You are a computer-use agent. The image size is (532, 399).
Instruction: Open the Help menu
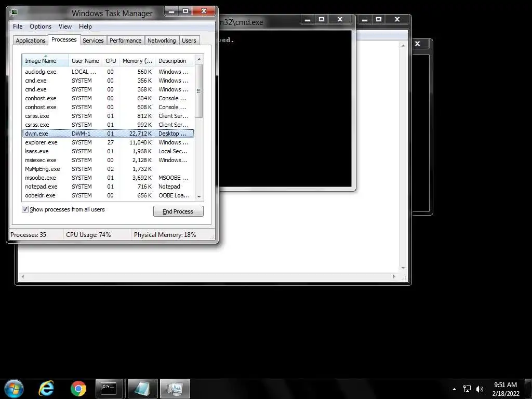[x=85, y=26]
